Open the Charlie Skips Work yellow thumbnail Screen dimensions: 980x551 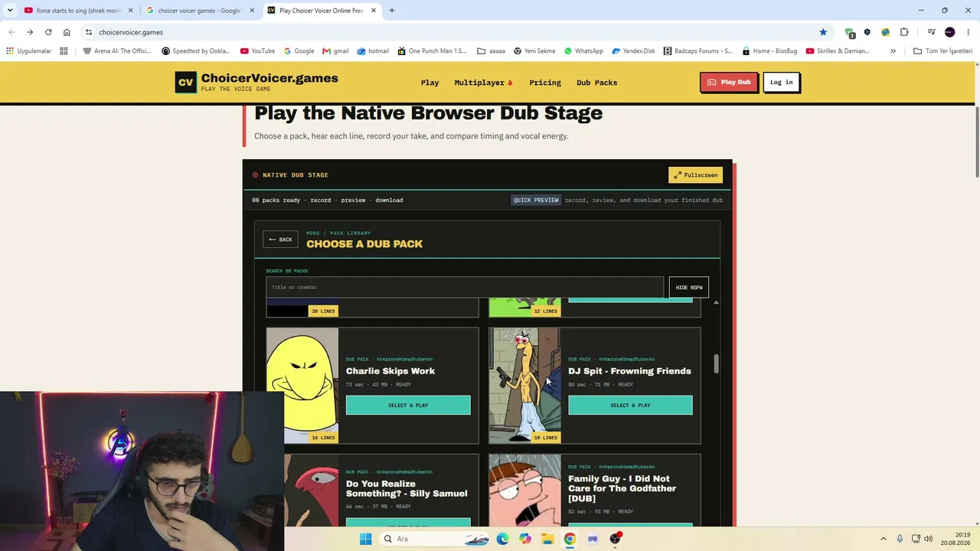pyautogui.click(x=302, y=386)
